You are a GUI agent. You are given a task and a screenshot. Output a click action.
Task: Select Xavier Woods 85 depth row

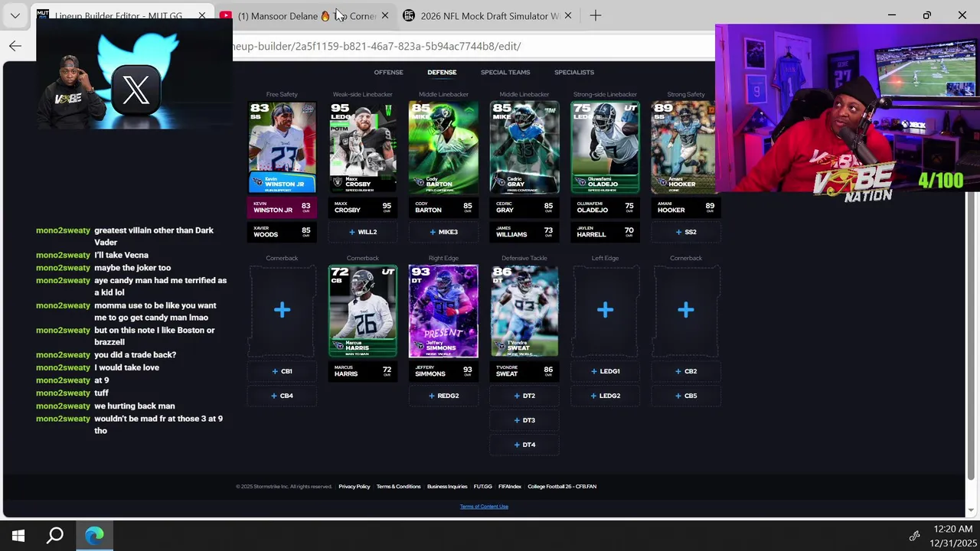click(x=282, y=232)
